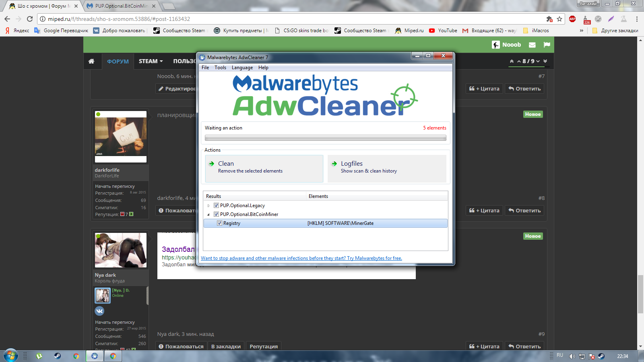644x362 pixels.
Task: Uncheck the Registry entry checkbox
Action: pos(219,223)
